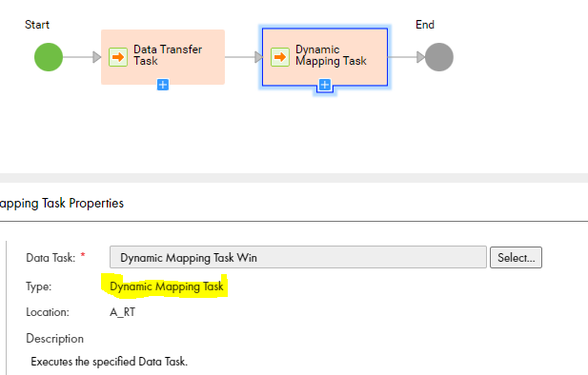Click arrow connector into Dynamic Mapping Task

coord(244,57)
